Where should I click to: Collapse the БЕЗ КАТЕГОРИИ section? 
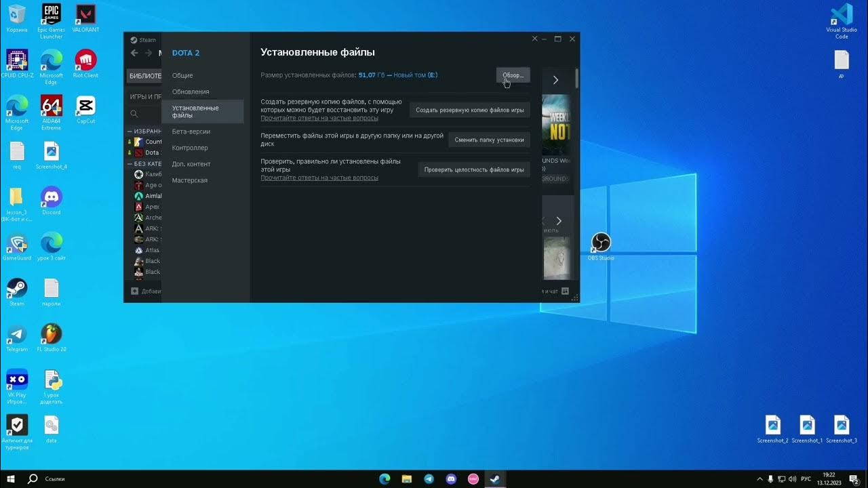[x=130, y=164]
